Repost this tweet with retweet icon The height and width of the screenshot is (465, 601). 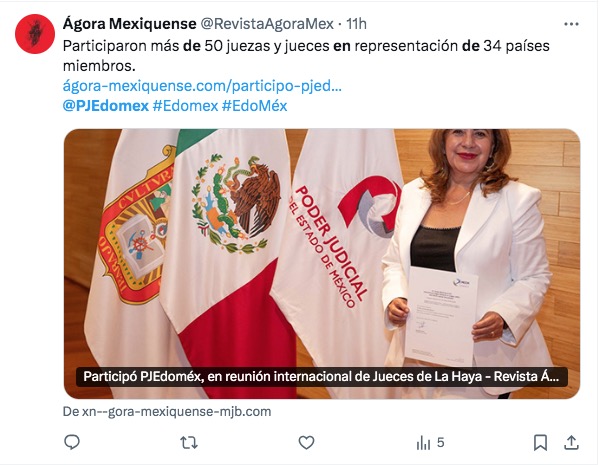click(x=189, y=443)
